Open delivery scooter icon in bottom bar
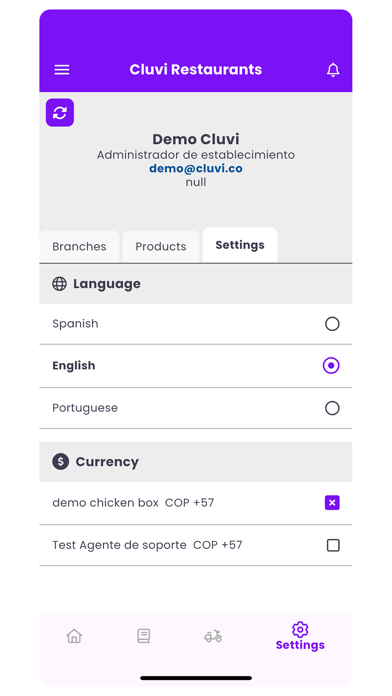 213,636
